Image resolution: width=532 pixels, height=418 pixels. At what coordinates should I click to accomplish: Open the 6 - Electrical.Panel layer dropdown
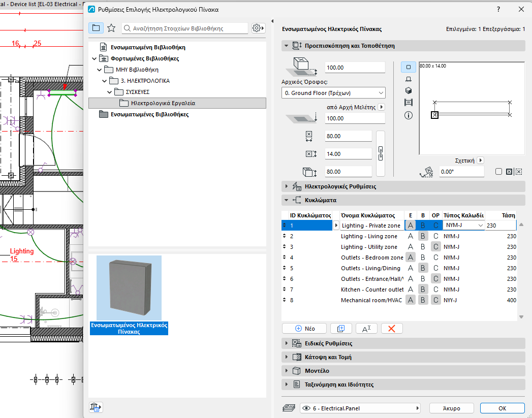coord(360,408)
